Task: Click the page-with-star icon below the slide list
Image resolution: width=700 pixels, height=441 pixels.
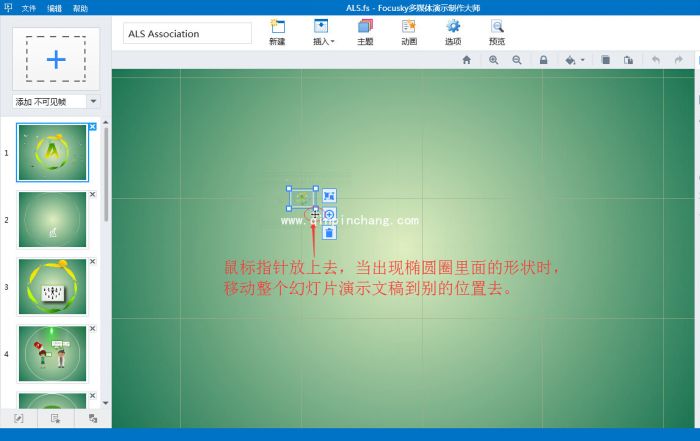Action: (55, 418)
